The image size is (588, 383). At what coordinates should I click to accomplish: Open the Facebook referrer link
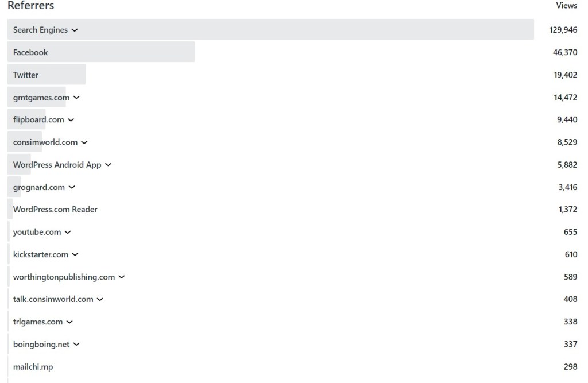pos(30,52)
